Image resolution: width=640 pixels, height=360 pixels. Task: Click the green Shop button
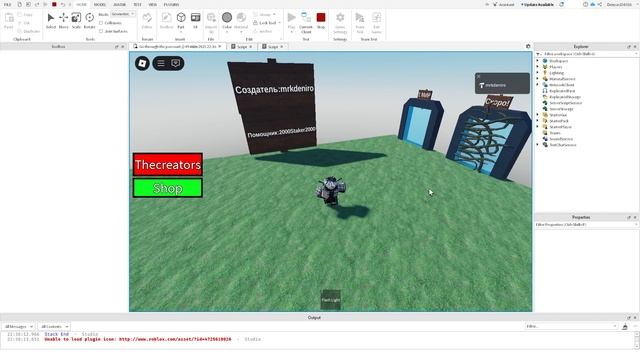tap(168, 188)
